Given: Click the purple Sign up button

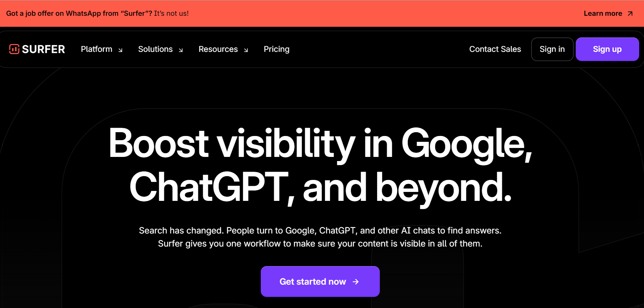Looking at the screenshot, I should tap(607, 49).
